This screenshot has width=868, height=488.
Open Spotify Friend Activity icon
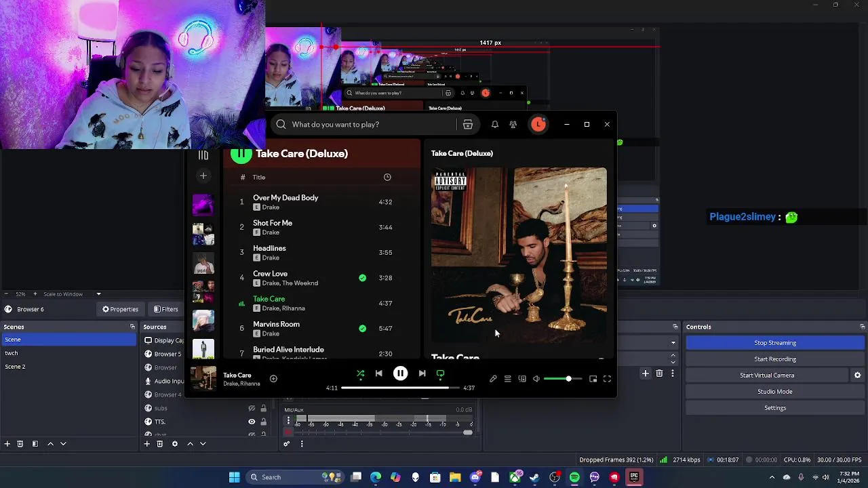[x=513, y=125]
